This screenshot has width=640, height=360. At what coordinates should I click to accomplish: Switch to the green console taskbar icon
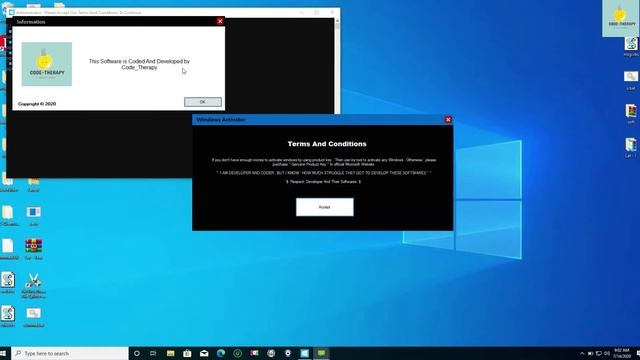[322, 353]
